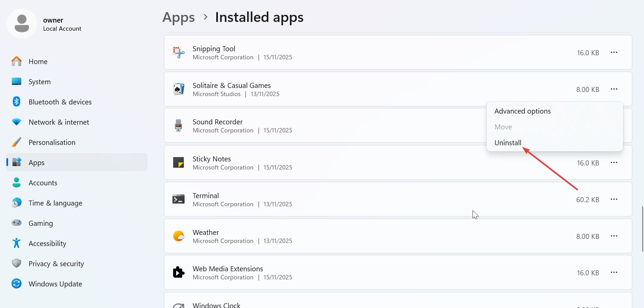Click the vertical scrollbar on the right
Screen dimensions: 644x308
click(642, 229)
